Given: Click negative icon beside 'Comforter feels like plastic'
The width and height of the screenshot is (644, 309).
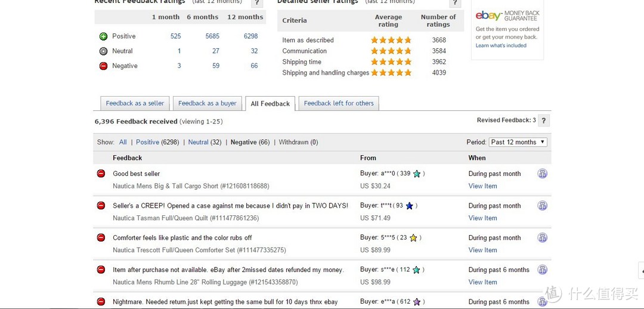Looking at the screenshot, I should [x=101, y=237].
